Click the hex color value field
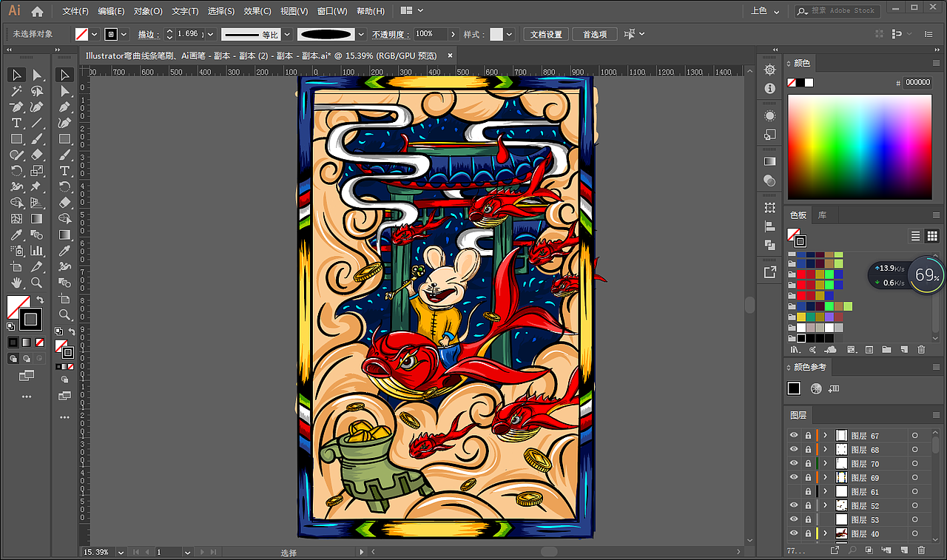This screenshot has width=947, height=560. click(918, 82)
